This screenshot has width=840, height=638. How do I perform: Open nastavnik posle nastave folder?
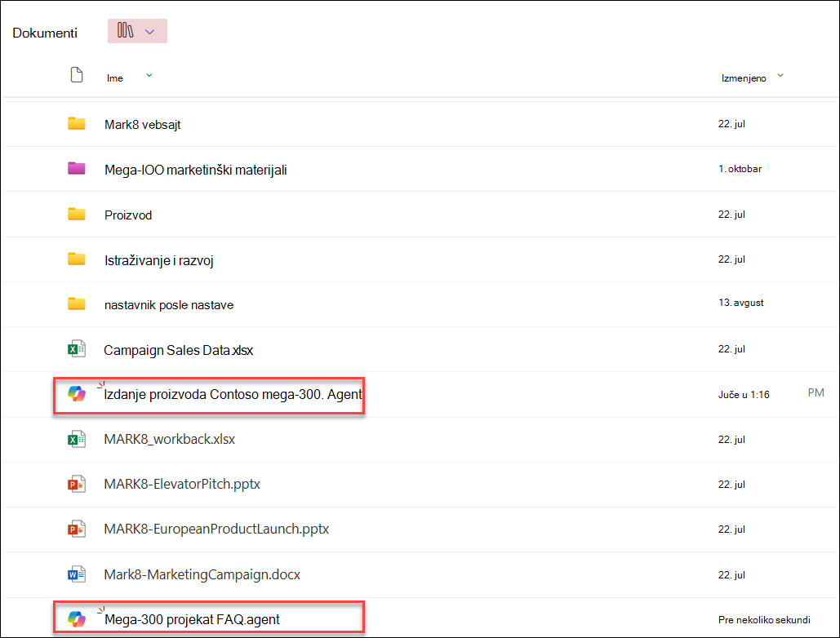click(x=169, y=305)
